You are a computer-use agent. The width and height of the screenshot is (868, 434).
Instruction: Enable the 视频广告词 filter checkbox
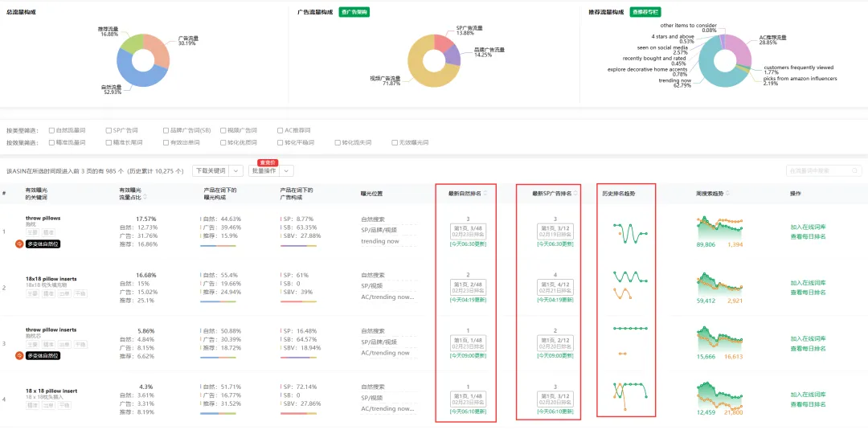(223, 131)
